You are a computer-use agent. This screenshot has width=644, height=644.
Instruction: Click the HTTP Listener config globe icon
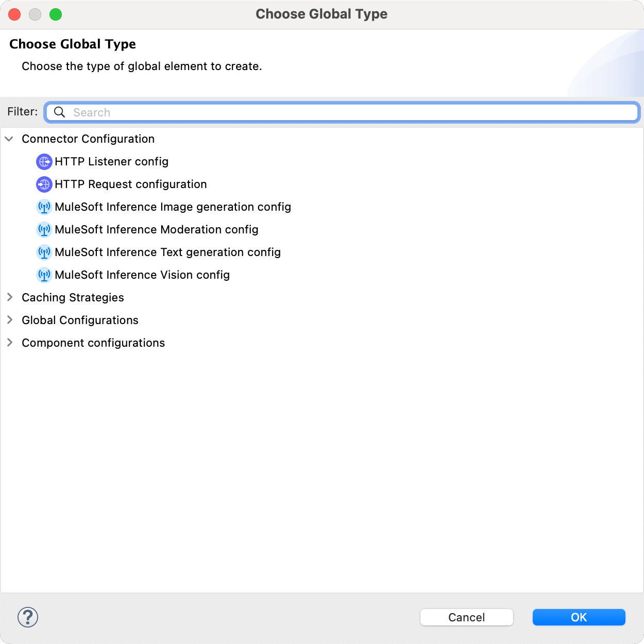coord(44,162)
